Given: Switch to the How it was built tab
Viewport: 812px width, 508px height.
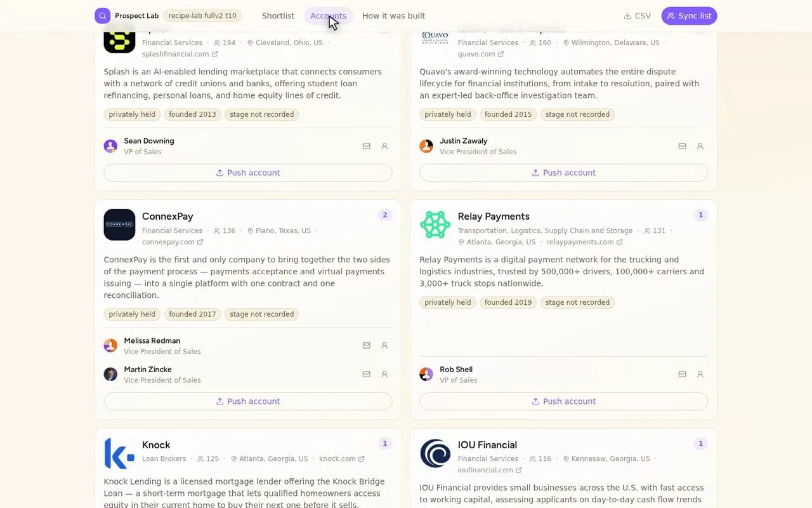Looking at the screenshot, I should 393,16.
